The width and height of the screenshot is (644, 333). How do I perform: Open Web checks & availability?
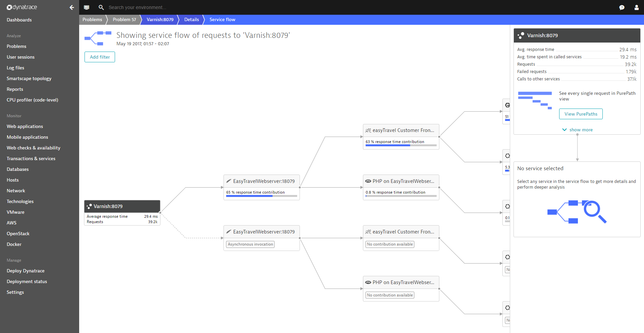[x=33, y=148]
